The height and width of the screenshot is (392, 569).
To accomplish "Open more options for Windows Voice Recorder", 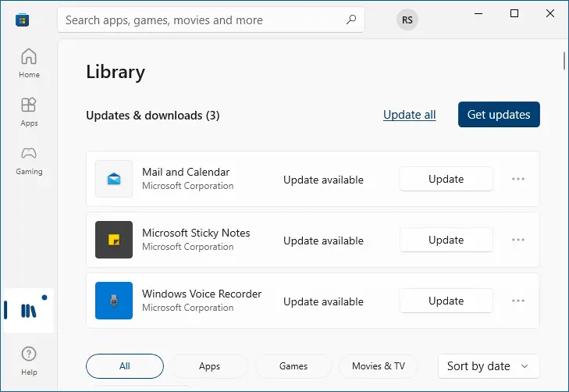I will (x=518, y=301).
